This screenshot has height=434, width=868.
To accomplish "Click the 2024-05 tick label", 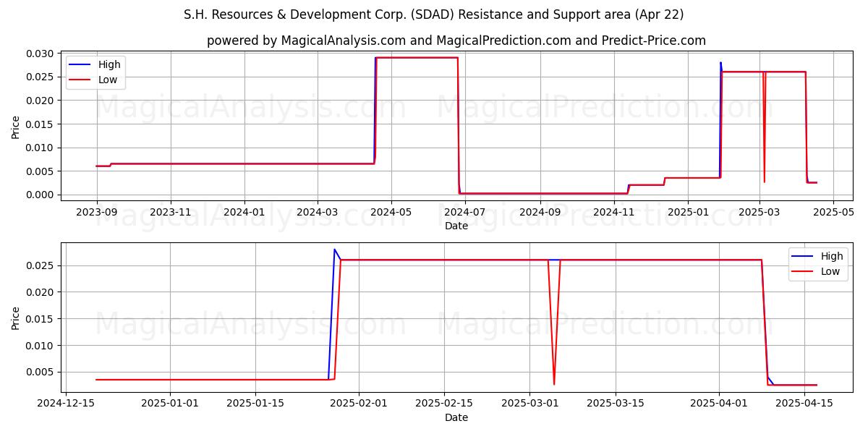I will pos(391,212).
